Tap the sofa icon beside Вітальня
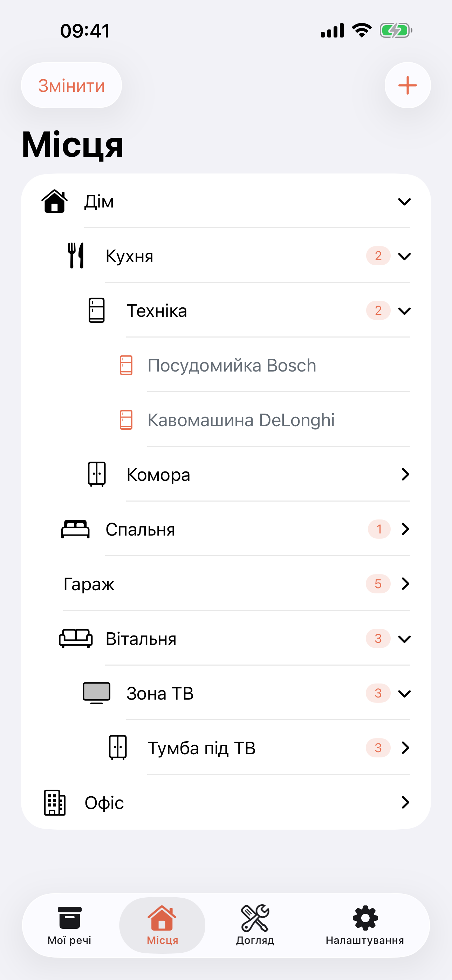The image size is (452, 980). 75,638
